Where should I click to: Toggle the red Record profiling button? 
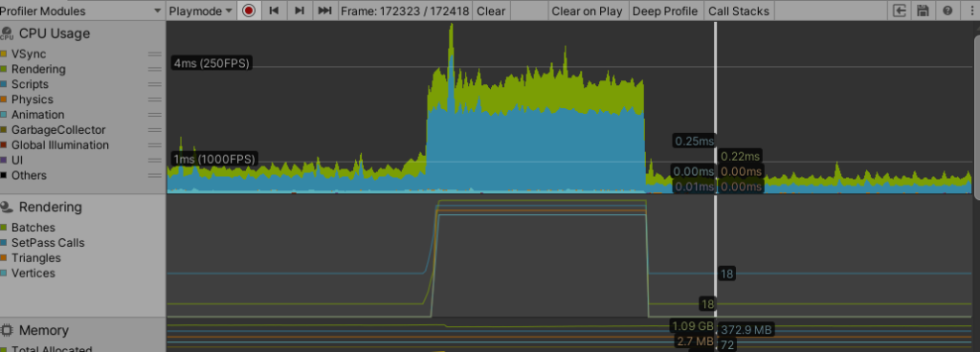tap(249, 11)
